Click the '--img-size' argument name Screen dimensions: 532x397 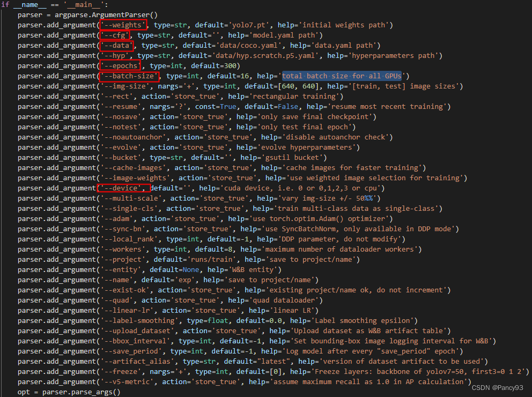click(x=125, y=86)
